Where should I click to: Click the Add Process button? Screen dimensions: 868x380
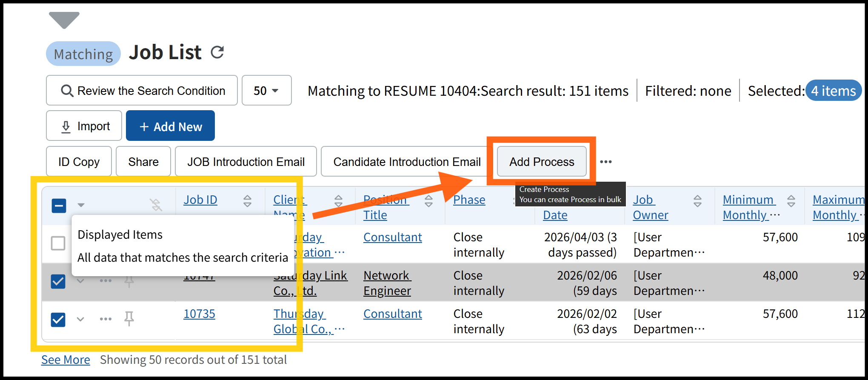(542, 162)
